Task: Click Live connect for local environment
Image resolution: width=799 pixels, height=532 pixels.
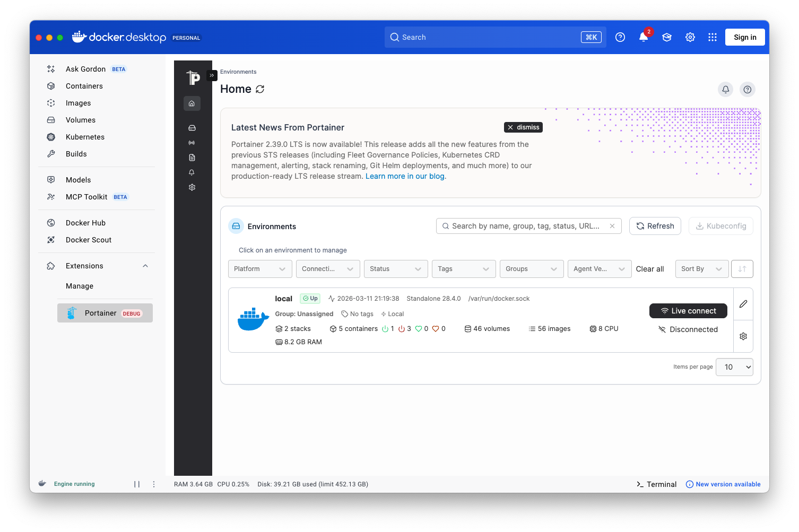Action: click(688, 311)
